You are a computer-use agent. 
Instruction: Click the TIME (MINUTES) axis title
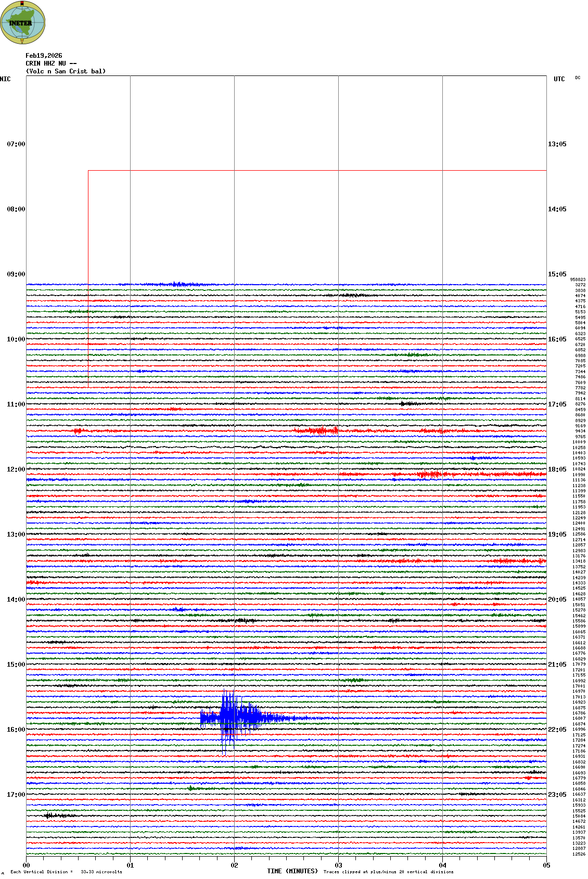[292, 871]
